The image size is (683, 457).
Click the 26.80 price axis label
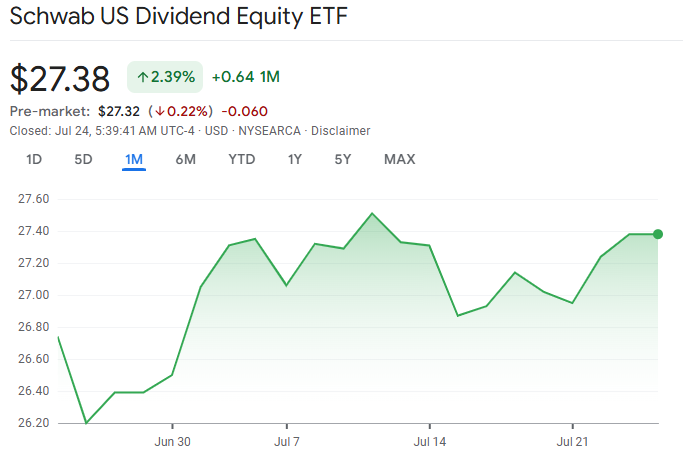coord(34,327)
